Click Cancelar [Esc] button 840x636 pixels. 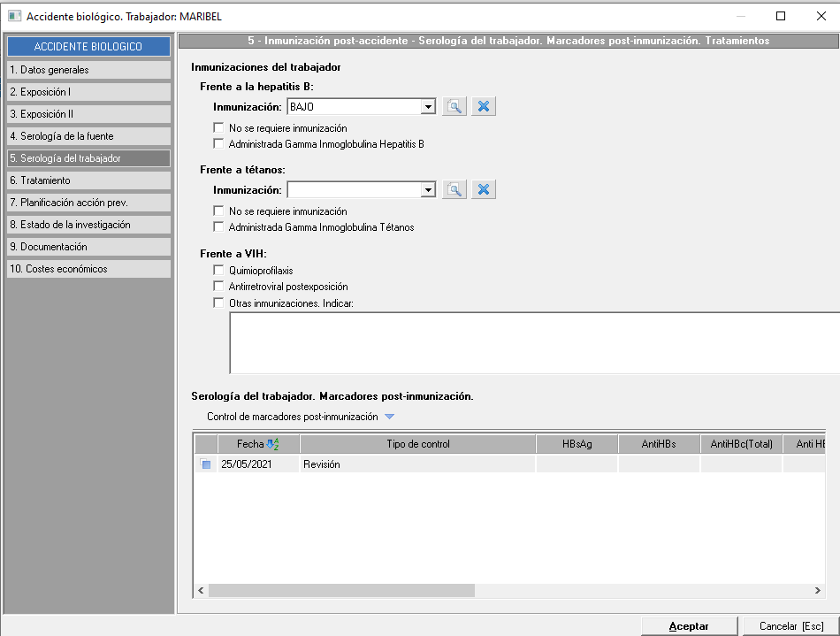click(790, 625)
